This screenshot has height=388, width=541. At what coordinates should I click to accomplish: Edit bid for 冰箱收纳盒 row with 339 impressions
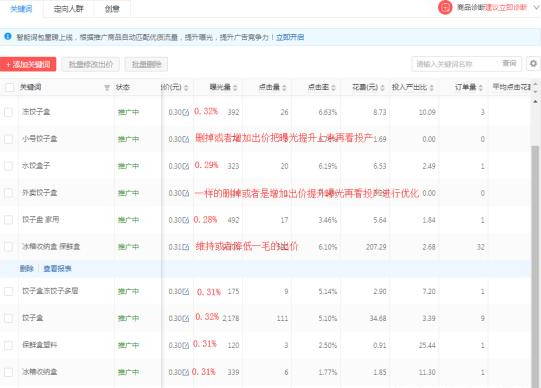coord(186,372)
